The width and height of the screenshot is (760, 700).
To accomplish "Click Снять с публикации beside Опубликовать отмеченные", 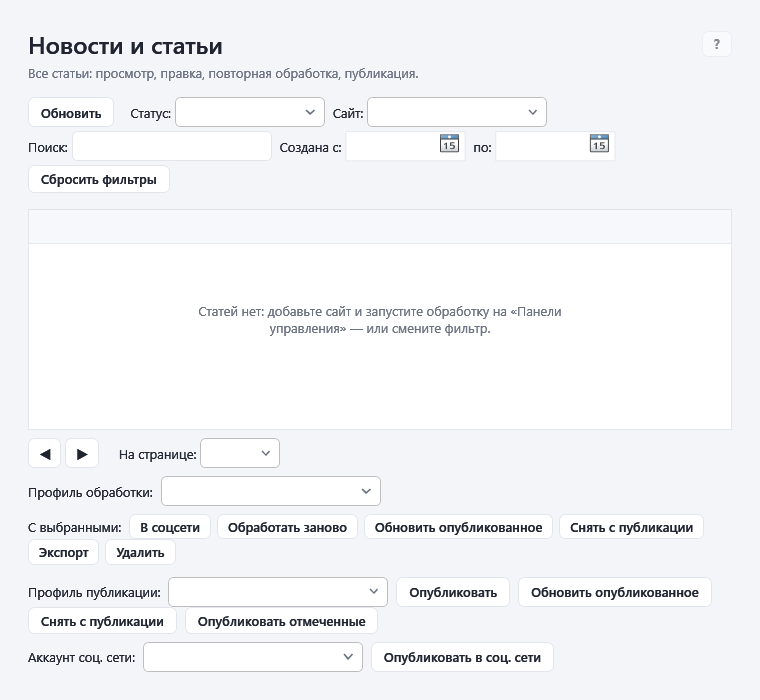I will pos(102,621).
